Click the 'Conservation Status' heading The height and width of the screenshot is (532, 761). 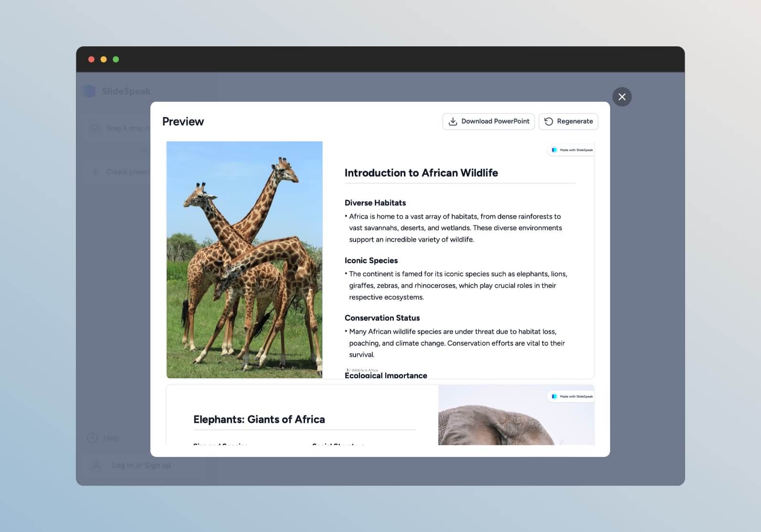[x=382, y=318]
